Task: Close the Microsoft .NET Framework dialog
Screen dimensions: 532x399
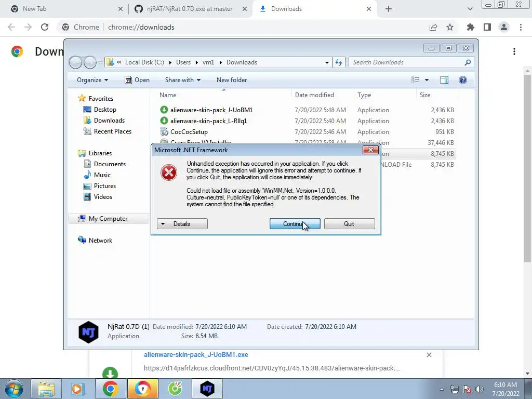Action: click(x=370, y=150)
